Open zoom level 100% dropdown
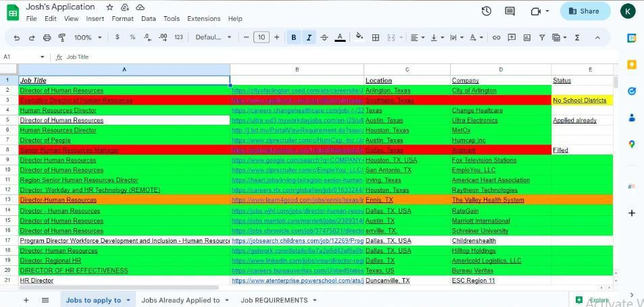The height and width of the screenshot is (307, 644). 88,37
